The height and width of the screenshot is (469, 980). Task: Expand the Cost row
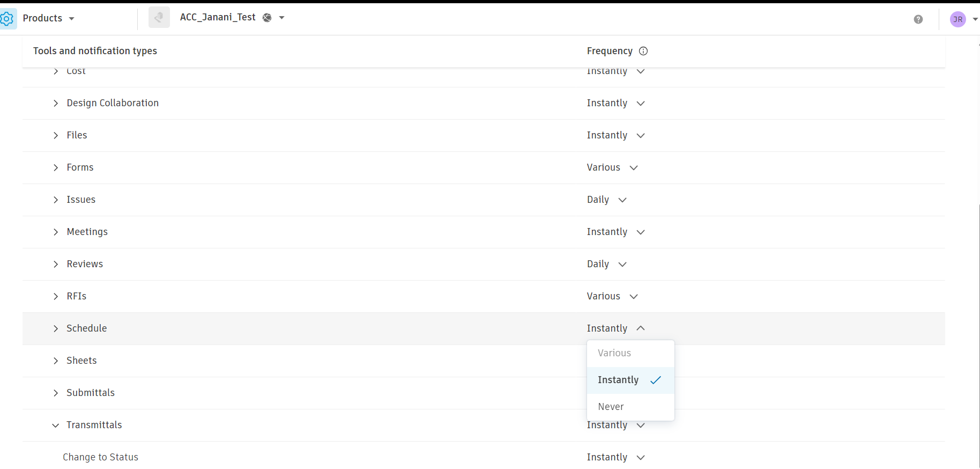pos(56,71)
